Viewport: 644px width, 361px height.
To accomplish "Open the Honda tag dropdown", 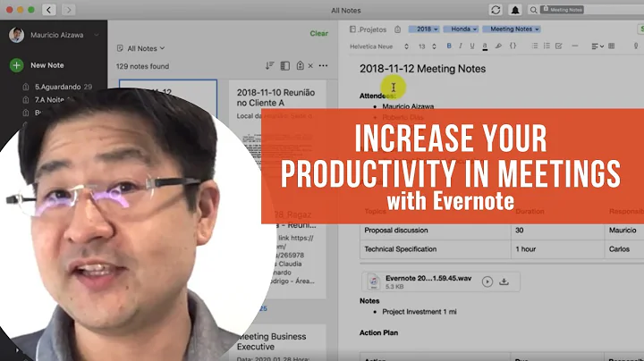I will coord(461,29).
